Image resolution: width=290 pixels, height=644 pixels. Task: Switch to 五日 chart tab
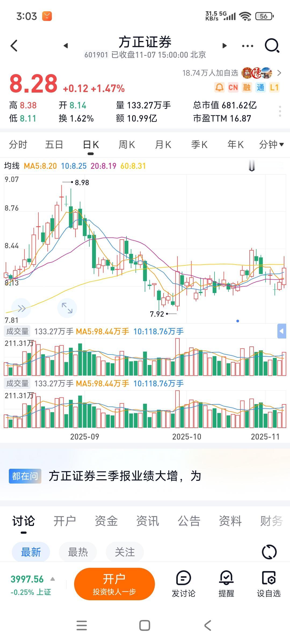pos(54,145)
